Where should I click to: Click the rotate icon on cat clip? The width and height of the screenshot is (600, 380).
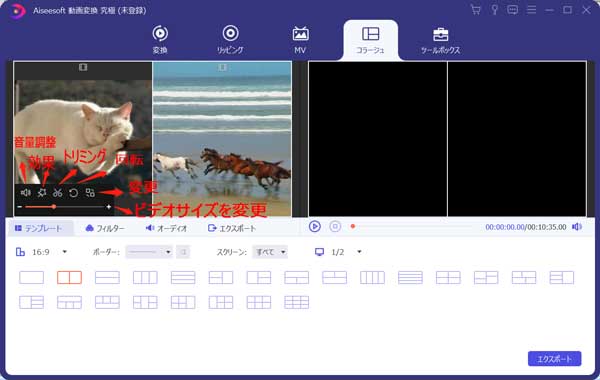[73, 193]
